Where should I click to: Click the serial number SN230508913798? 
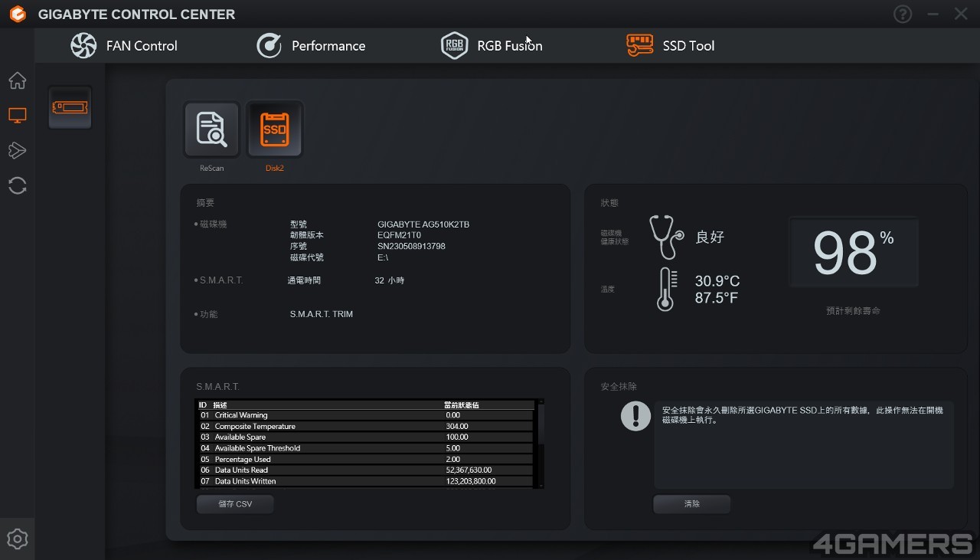click(411, 247)
